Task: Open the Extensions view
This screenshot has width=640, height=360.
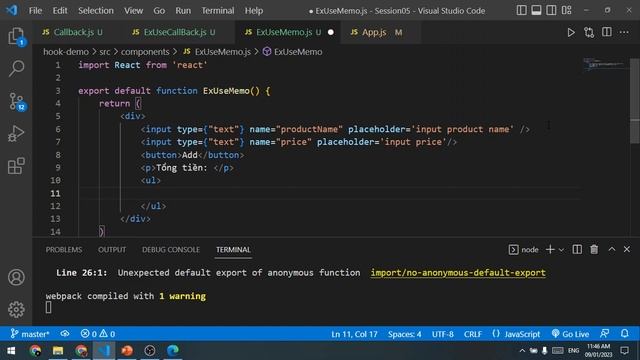Action: click(16, 166)
